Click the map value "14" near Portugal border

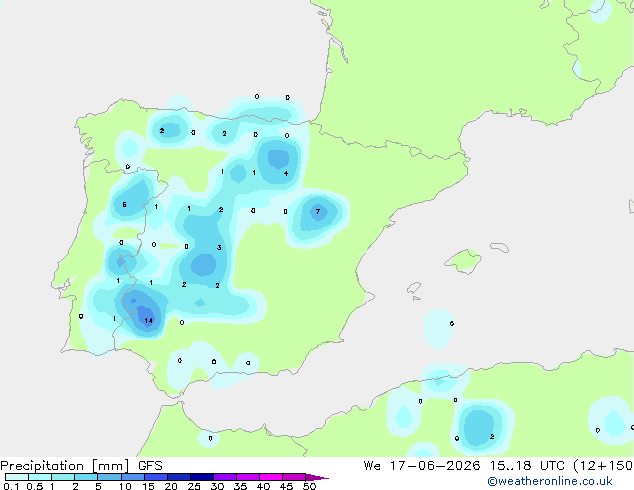[148, 321]
